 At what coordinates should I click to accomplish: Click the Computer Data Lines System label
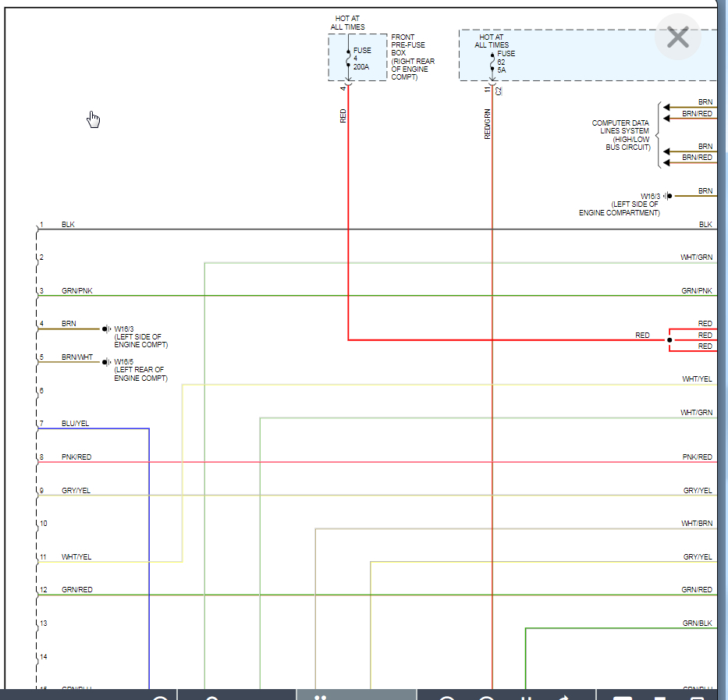(x=621, y=135)
